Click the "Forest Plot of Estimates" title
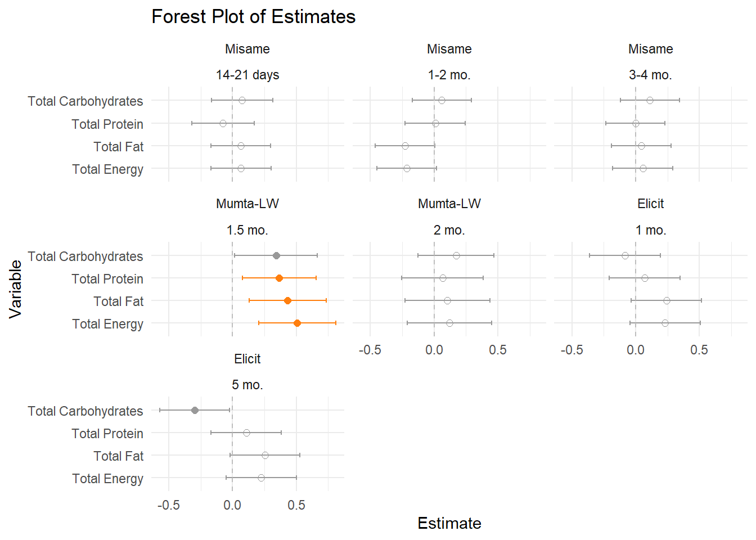 253,17
